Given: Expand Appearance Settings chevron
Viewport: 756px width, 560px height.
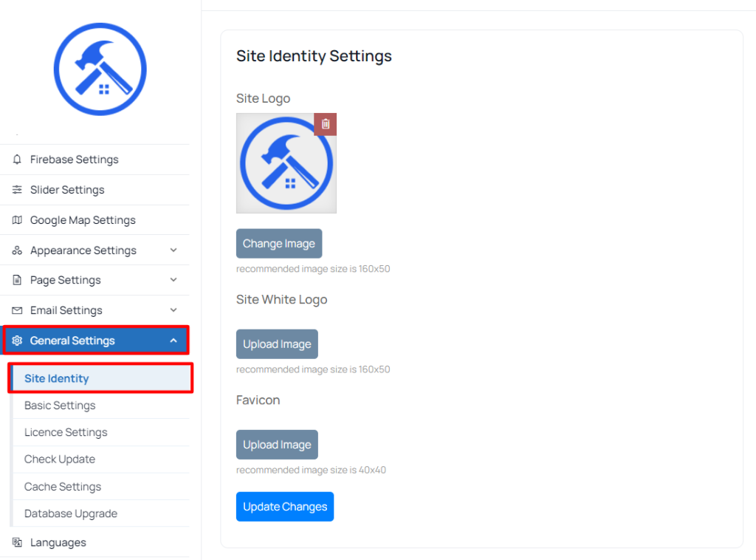Looking at the screenshot, I should coord(173,250).
